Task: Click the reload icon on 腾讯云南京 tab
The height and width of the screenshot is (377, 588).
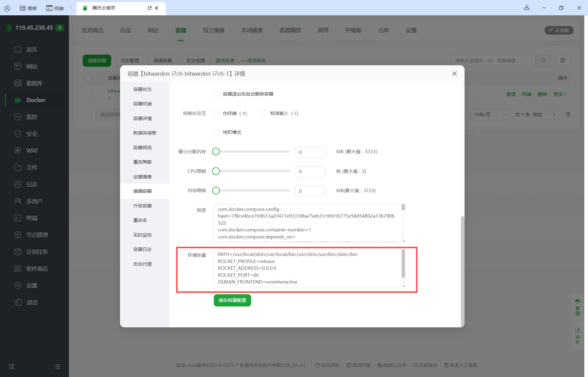Action: click(149, 8)
